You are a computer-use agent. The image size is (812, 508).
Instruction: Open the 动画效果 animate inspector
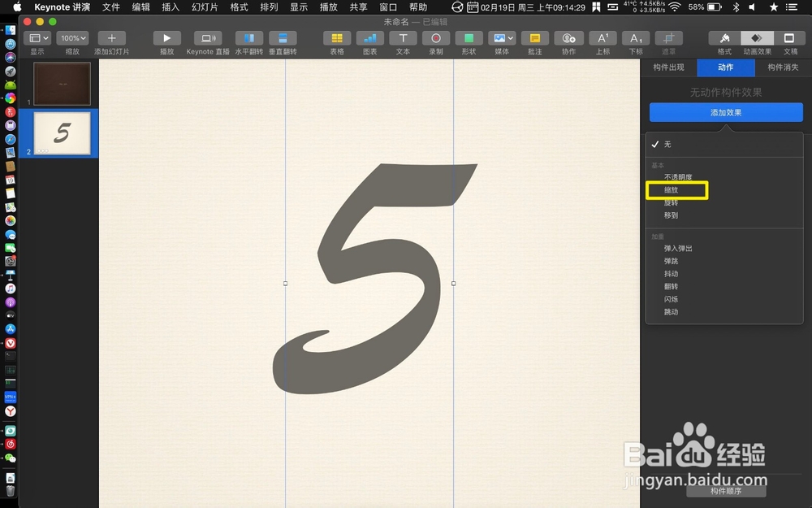[757, 38]
